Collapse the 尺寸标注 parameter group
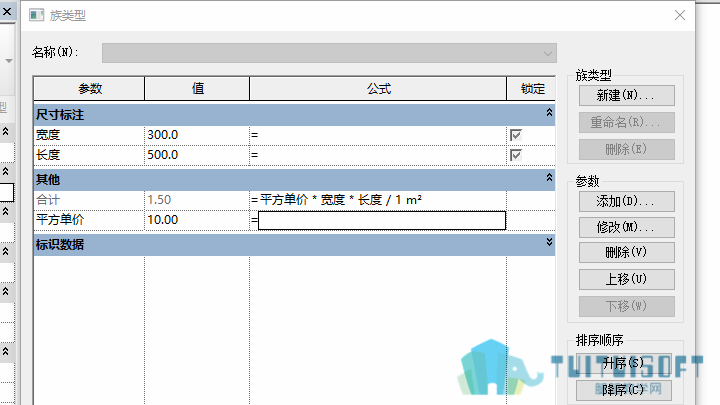Image resolution: width=720 pixels, height=405 pixels. click(x=549, y=112)
